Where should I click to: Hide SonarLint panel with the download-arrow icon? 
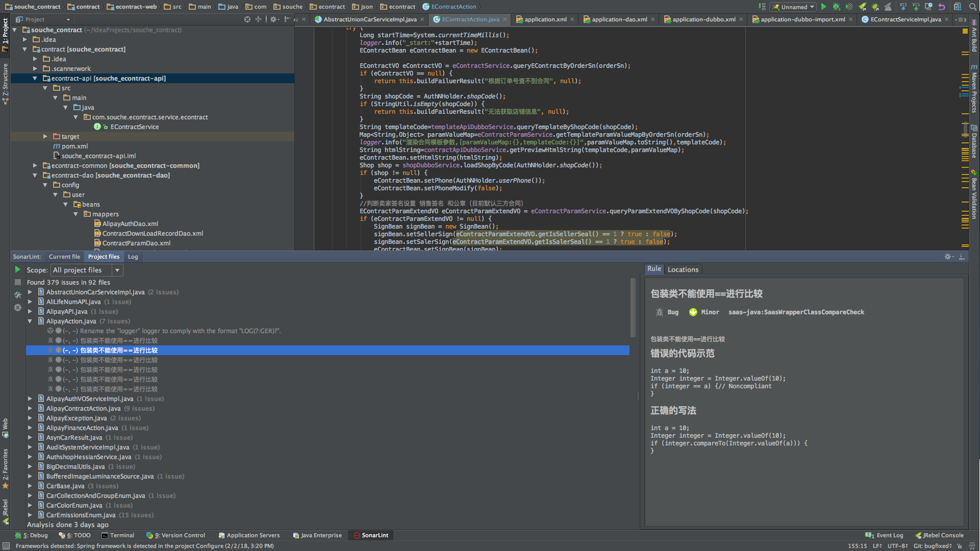[x=962, y=257]
